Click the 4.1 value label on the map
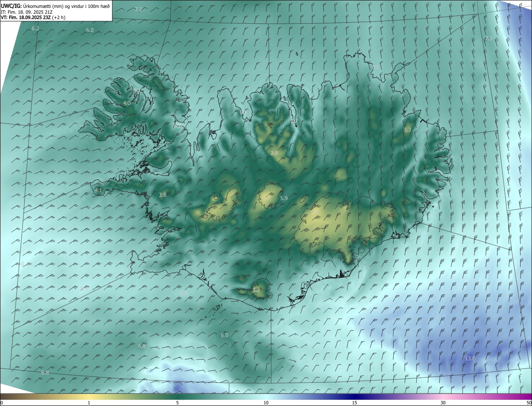 [99, 191]
